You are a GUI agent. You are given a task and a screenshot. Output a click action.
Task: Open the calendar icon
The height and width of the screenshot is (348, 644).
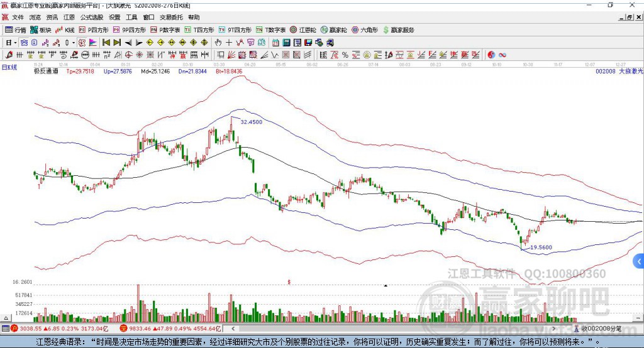275,42
